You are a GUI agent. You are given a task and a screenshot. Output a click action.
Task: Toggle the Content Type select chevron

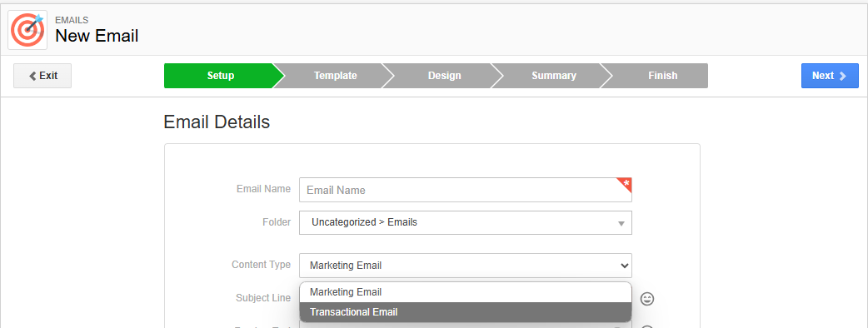[625, 266]
